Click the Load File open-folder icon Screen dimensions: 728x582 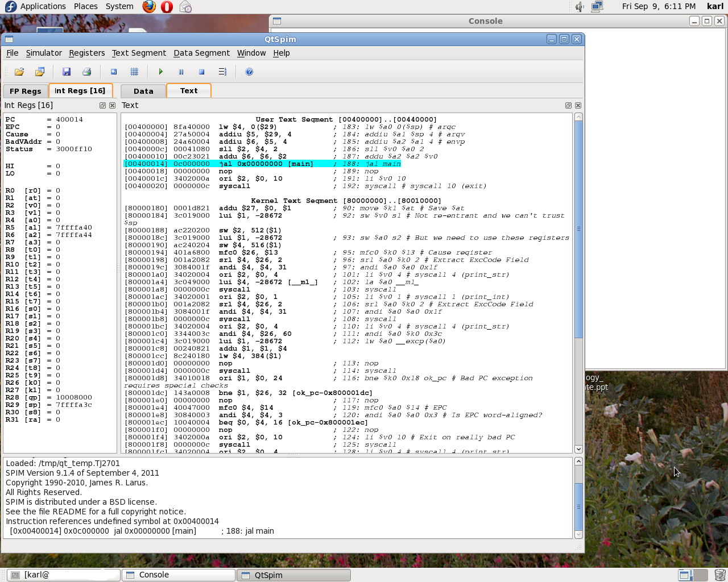tap(19, 72)
